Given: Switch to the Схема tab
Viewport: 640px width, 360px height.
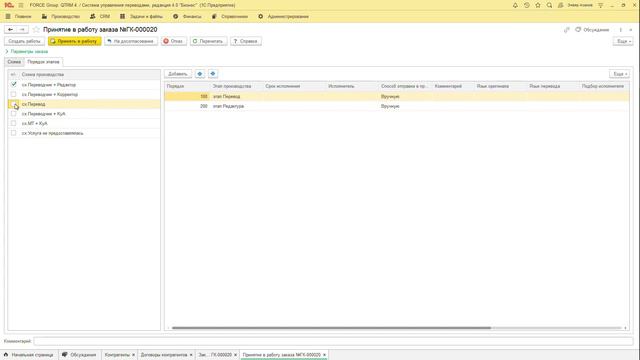Looking at the screenshot, I should 14,62.
